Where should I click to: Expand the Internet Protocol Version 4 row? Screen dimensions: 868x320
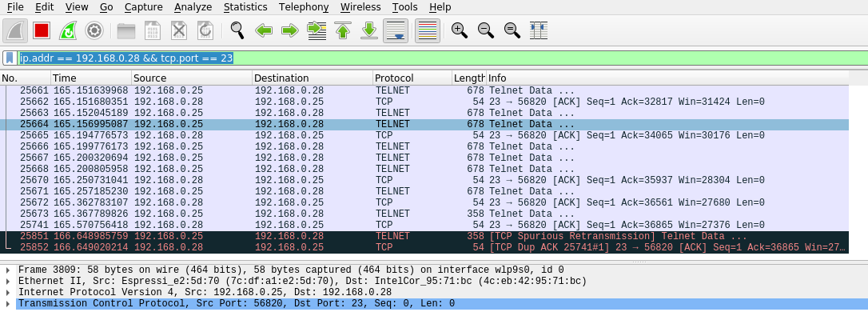[8, 292]
